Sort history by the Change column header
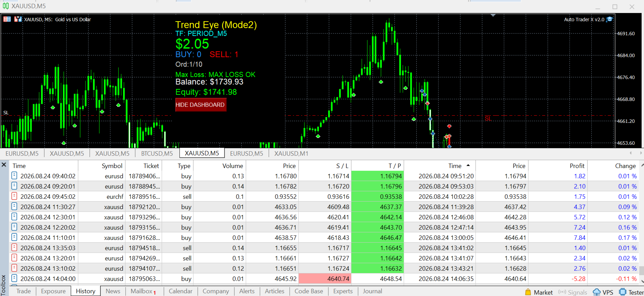Screen dimensions: 644x296 point(613,166)
